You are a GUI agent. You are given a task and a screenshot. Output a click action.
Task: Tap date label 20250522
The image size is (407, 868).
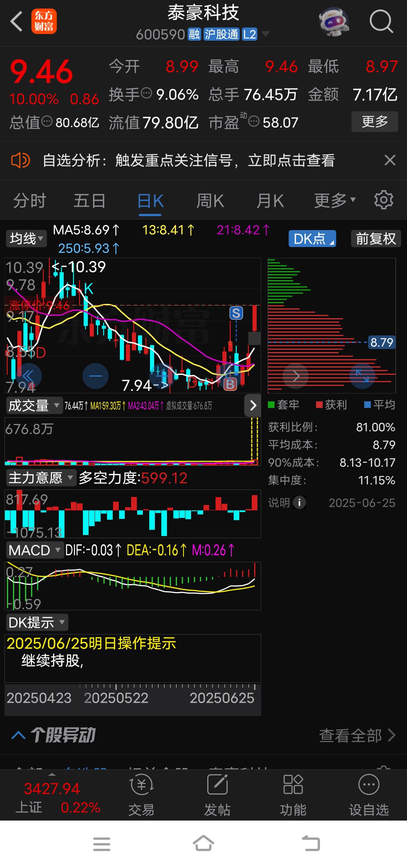coord(116,698)
